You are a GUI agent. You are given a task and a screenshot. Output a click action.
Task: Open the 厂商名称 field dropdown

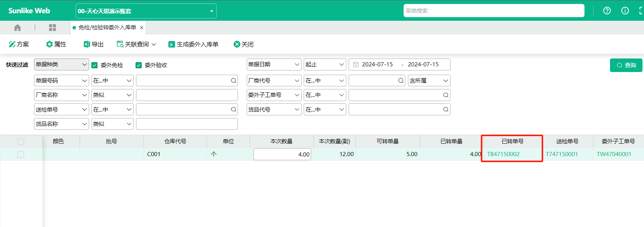tap(62, 95)
